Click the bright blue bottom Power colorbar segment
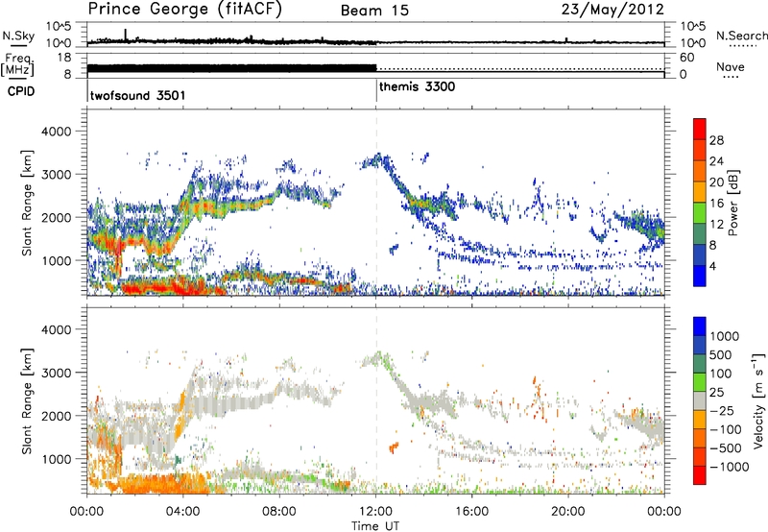768x532 pixels. coord(700,277)
